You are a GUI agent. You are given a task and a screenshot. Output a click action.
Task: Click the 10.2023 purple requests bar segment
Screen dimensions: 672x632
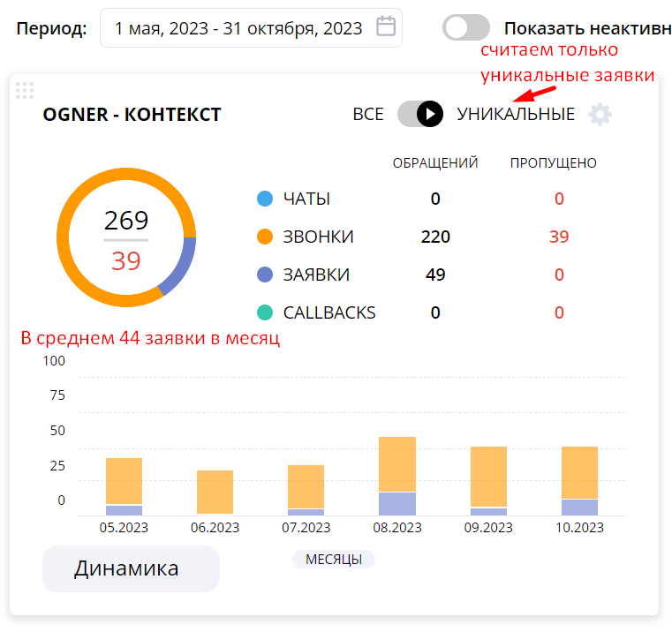tap(579, 508)
